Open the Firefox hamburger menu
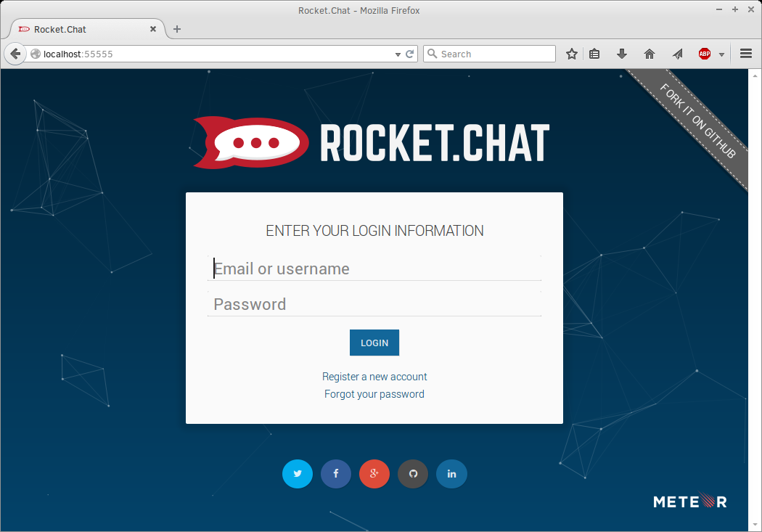The image size is (762, 532). 746,54
